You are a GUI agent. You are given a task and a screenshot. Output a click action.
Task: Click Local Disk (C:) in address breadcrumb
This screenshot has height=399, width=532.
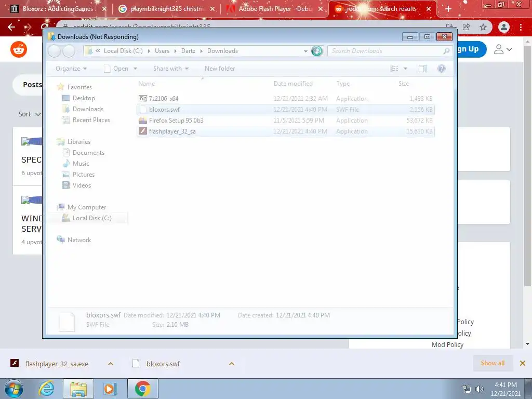pyautogui.click(x=123, y=51)
